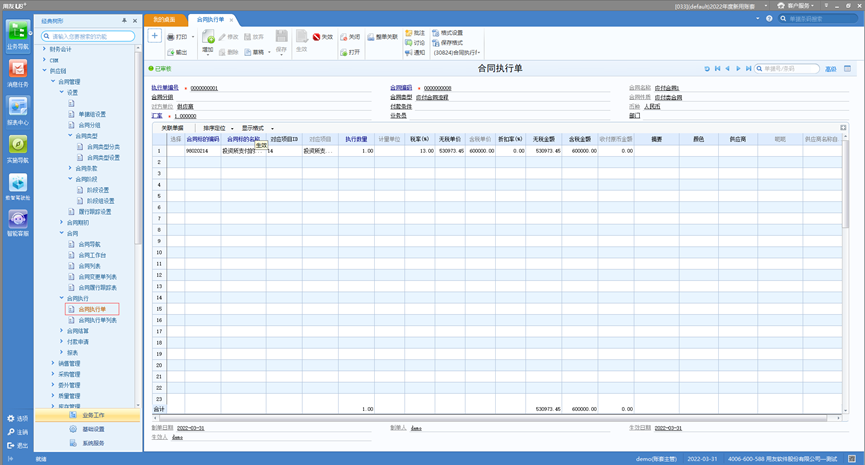The image size is (865, 465).
Task: Open the 打印 dropdown arrow
Action: pyautogui.click(x=193, y=37)
